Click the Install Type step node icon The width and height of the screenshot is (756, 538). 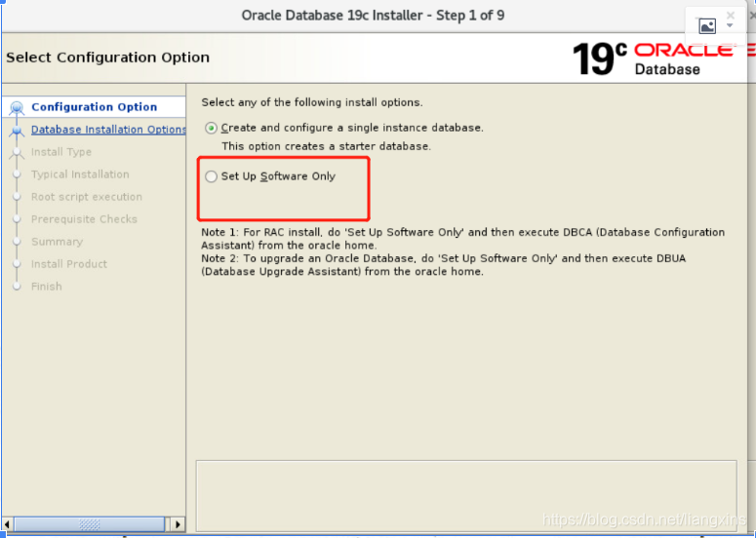click(17, 152)
